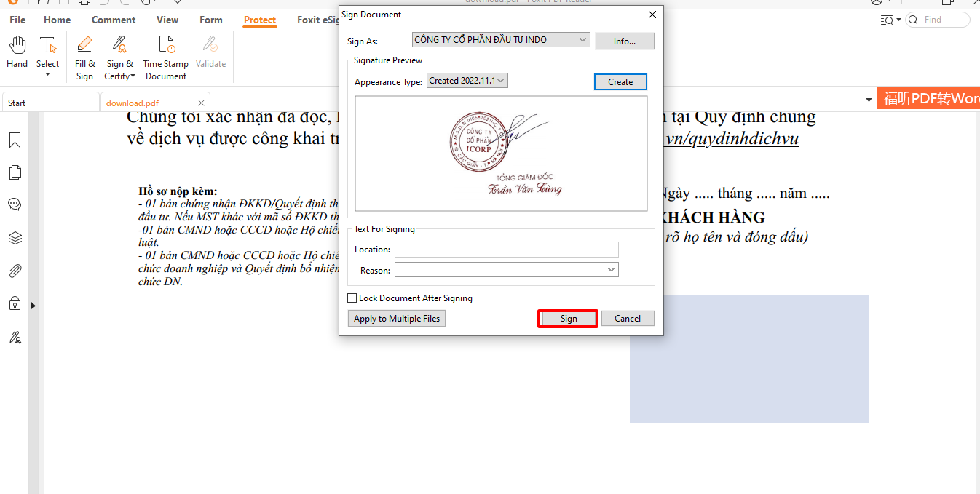The height and width of the screenshot is (494, 980).
Task: Open the Appearance Type dropdown
Action: click(x=500, y=80)
